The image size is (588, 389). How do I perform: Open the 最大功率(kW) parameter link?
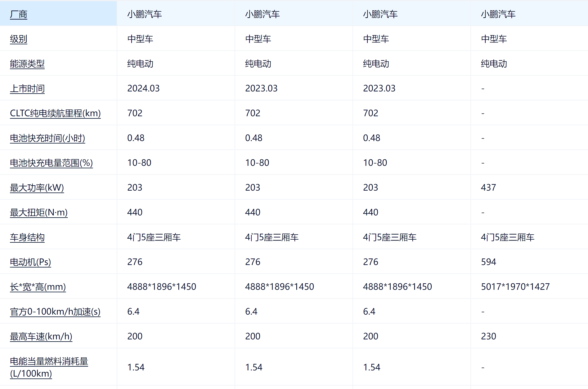coord(37,188)
